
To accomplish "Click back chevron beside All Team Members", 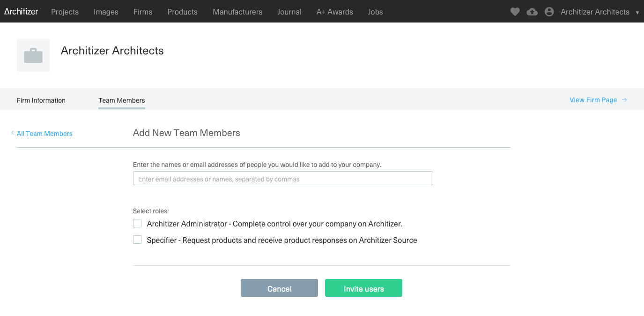I will pyautogui.click(x=13, y=133).
